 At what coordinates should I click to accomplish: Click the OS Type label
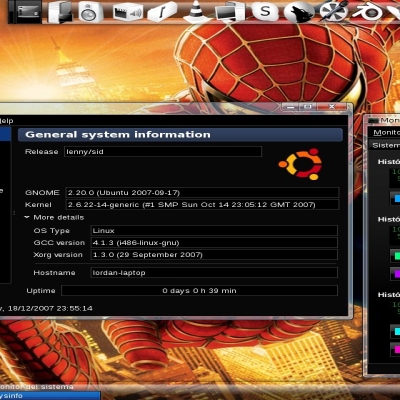52,231
